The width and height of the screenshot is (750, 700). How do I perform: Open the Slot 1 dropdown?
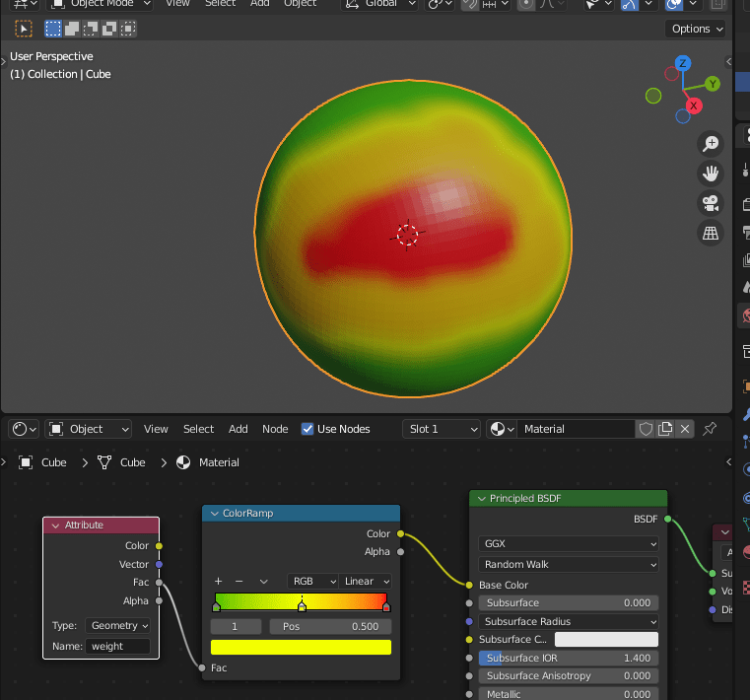441,429
